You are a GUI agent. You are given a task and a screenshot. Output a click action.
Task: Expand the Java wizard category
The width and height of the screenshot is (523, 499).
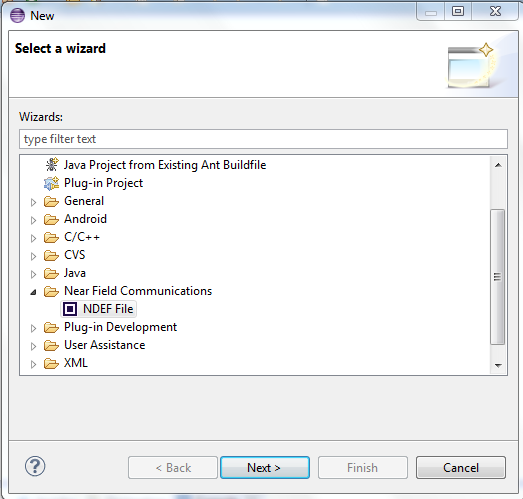tap(33, 274)
